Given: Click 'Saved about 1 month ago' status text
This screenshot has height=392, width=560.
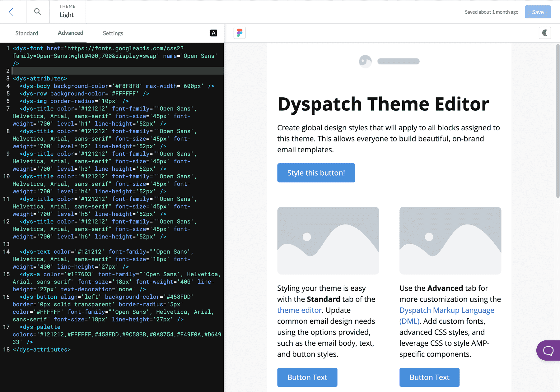Looking at the screenshot, I should pos(492,12).
